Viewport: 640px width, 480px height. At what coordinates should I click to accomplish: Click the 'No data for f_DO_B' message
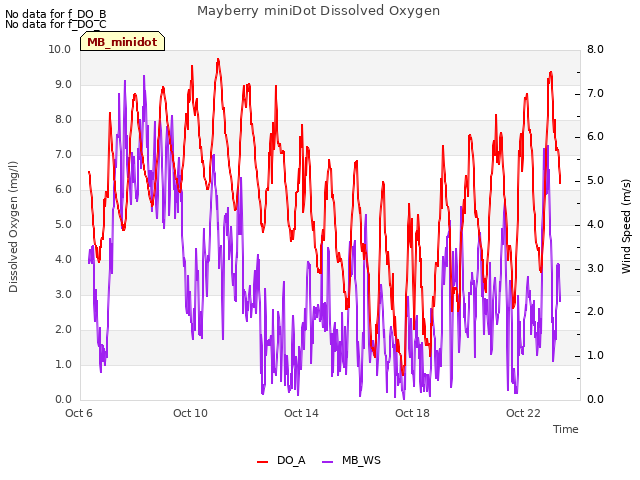point(56,14)
